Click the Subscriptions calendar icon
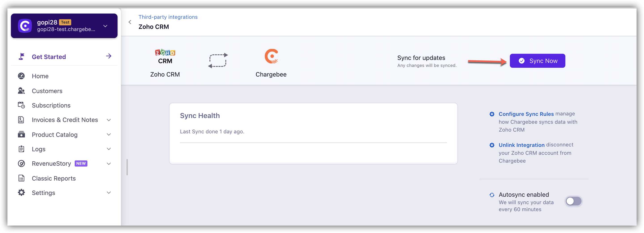The image size is (644, 233). (21, 105)
